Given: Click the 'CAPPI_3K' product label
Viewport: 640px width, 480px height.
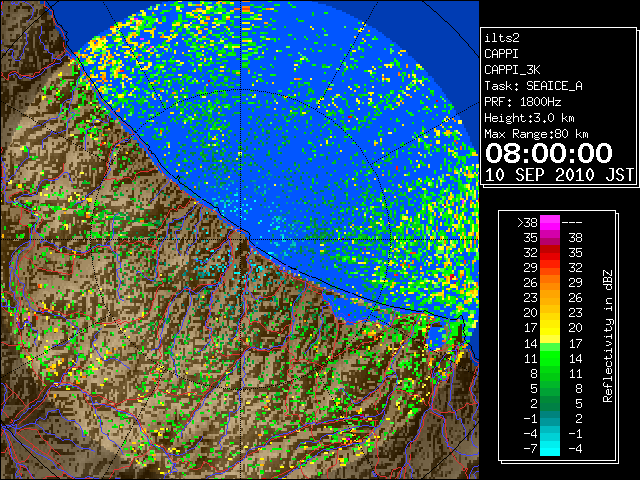Looking at the screenshot, I should point(512,70).
